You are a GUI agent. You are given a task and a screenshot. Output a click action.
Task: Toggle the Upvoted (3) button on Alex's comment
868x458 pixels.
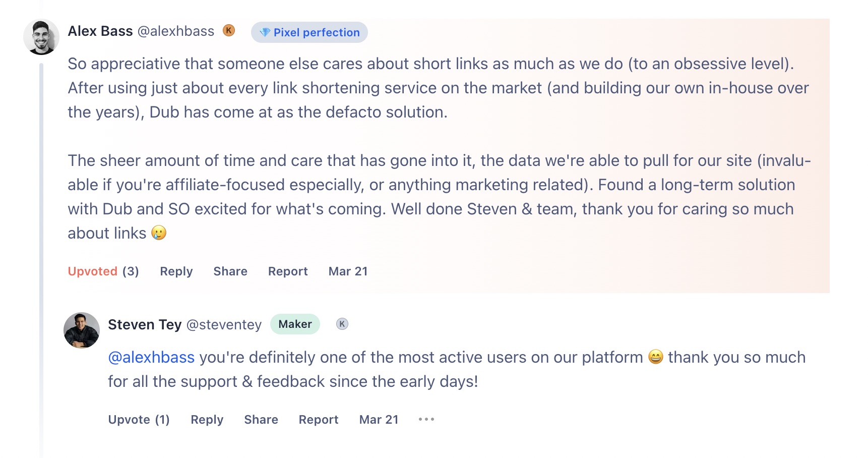103,271
